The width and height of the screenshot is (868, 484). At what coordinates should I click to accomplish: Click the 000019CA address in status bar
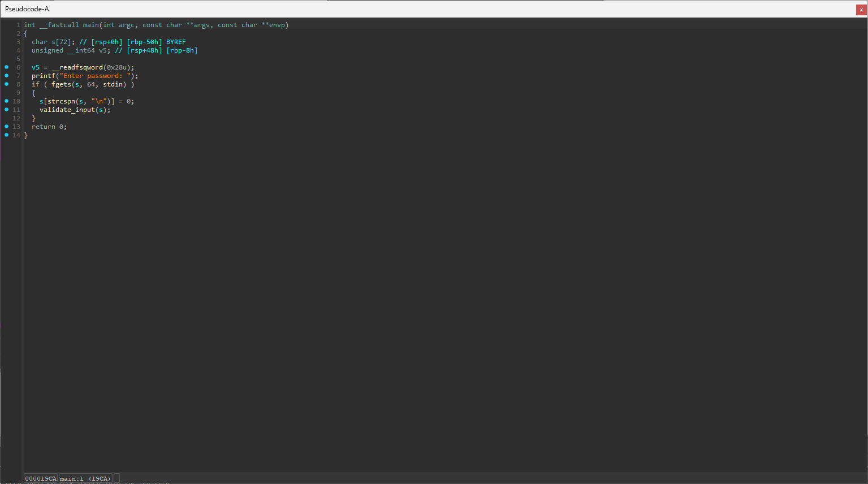pos(41,478)
